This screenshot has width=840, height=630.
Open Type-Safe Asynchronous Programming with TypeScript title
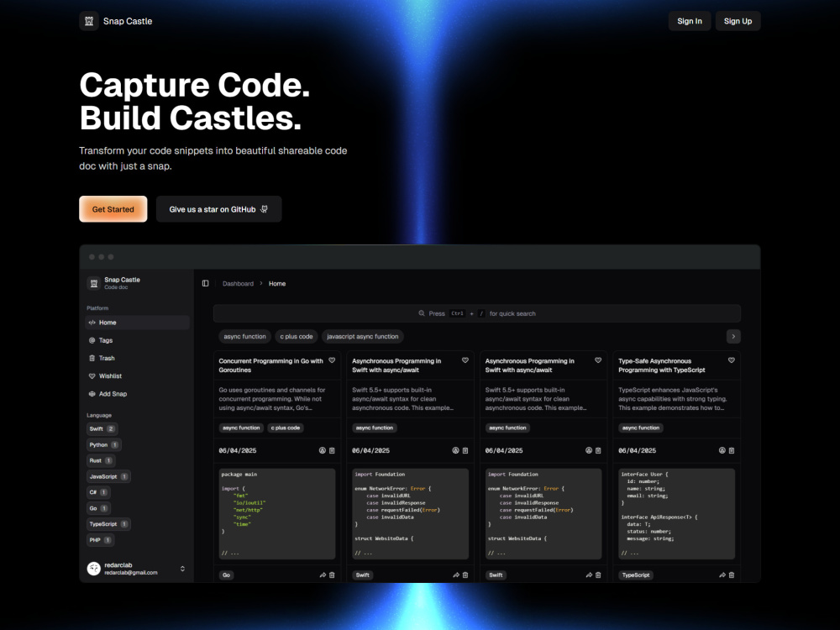pos(662,365)
